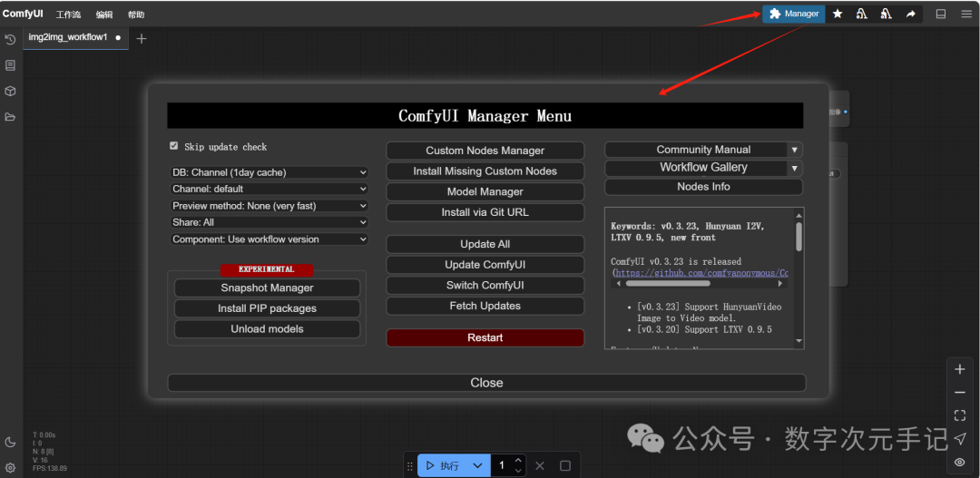Toggle link visibility eye icon
This screenshot has height=478, width=980.
[x=960, y=463]
